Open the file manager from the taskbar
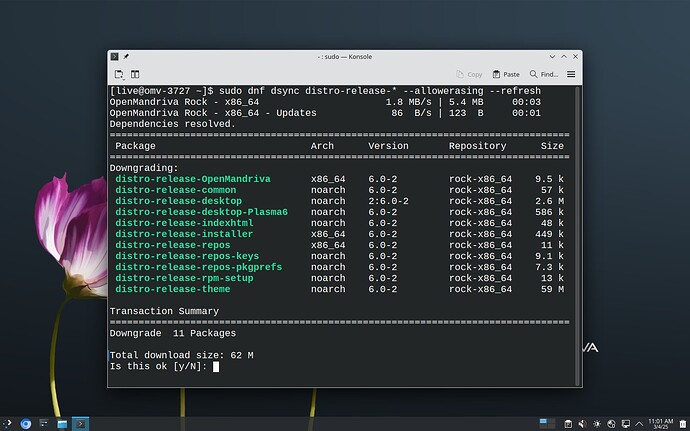 pos(61,423)
